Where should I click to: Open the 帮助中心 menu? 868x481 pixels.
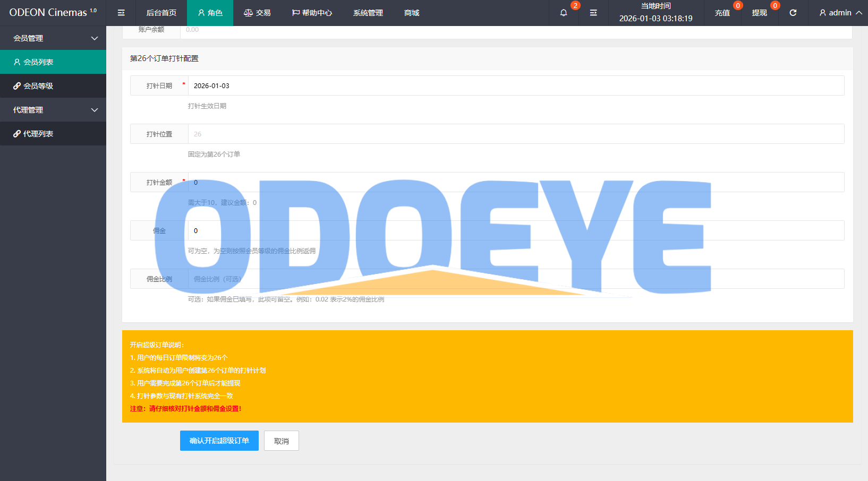point(312,13)
